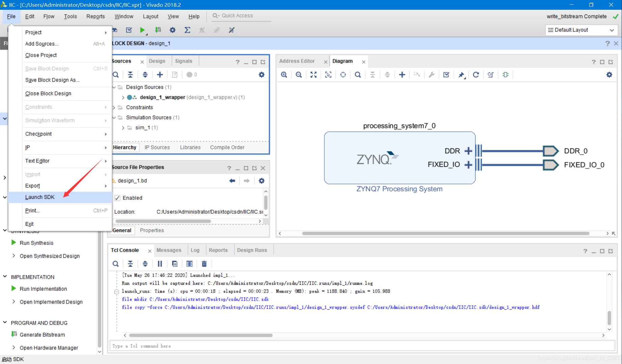Open the Tools menu
Image resolution: width=622 pixels, height=364 pixels.
coord(70,16)
